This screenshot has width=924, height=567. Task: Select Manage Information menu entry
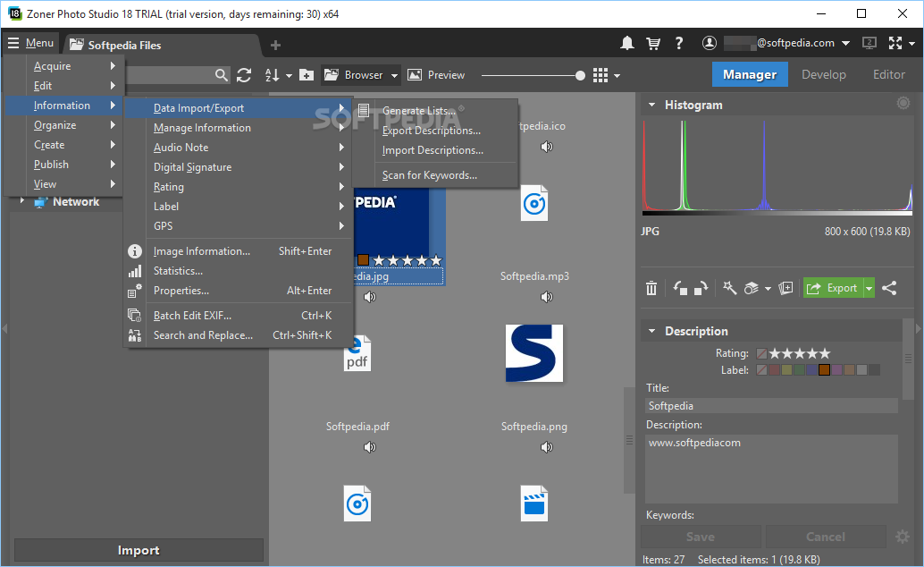[238, 128]
